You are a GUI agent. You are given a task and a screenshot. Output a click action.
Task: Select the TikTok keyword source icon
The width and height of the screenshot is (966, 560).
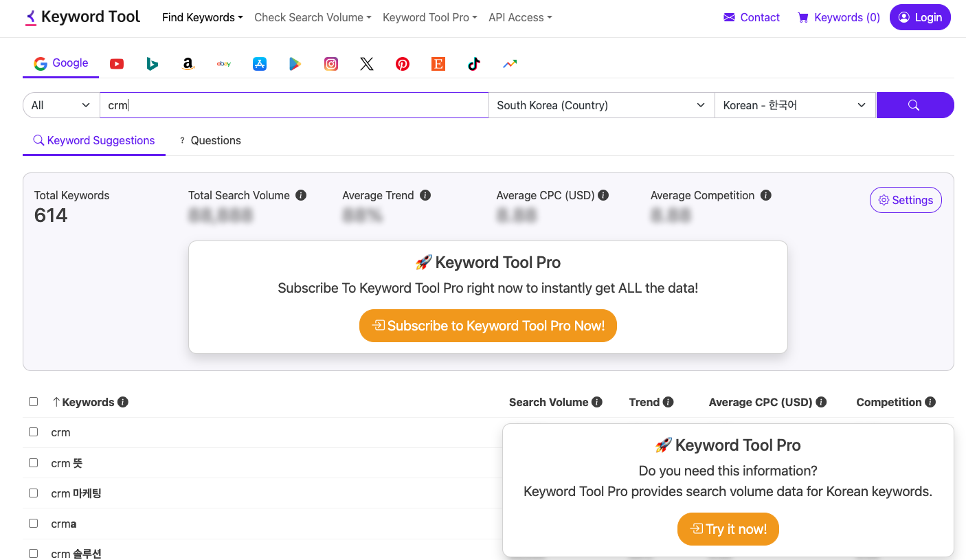474,63
